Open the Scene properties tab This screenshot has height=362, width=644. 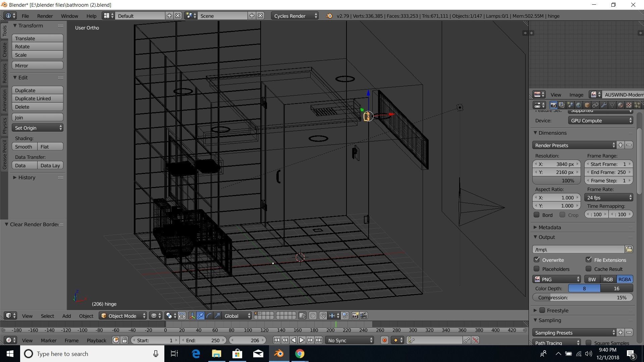(x=570, y=105)
